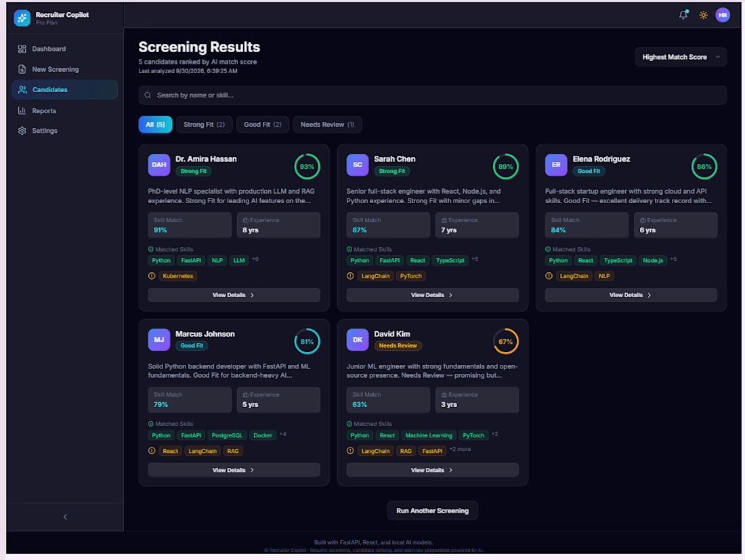Click David Kim's 67% match score ring
The width and height of the screenshot is (745, 560).
pyautogui.click(x=505, y=341)
